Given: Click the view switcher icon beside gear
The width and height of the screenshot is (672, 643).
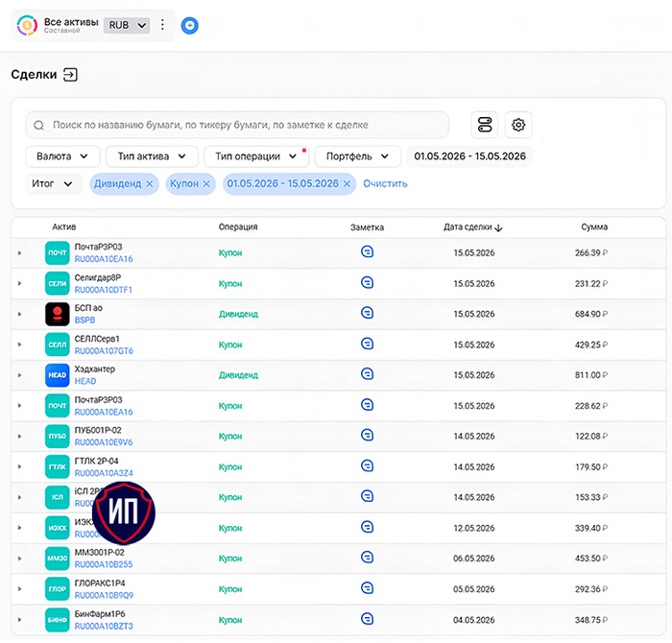Looking at the screenshot, I should (x=484, y=125).
